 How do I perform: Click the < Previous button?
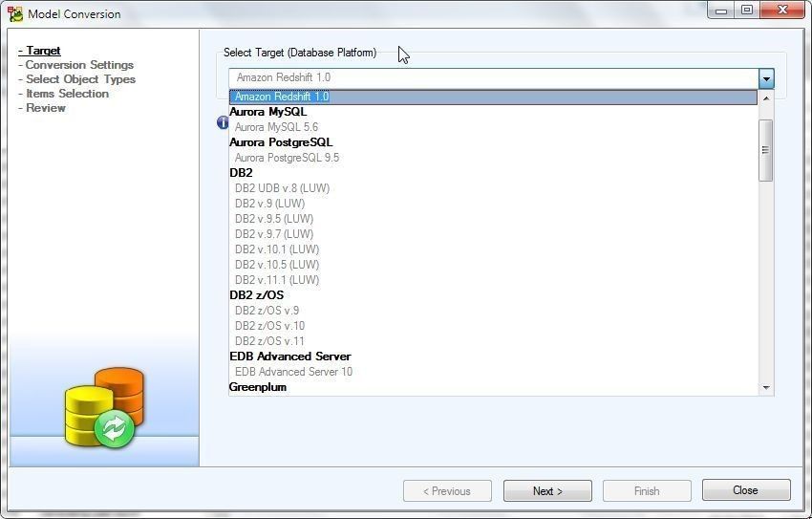(x=447, y=490)
